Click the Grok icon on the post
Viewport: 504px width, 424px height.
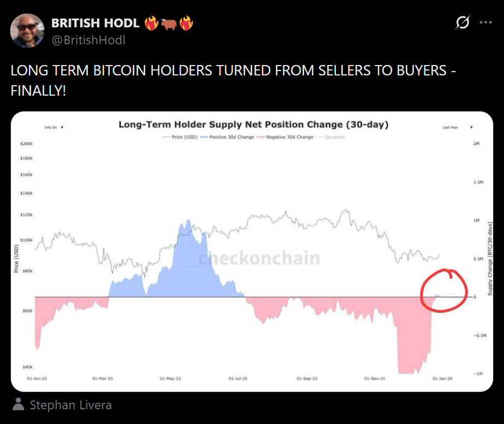click(x=463, y=23)
